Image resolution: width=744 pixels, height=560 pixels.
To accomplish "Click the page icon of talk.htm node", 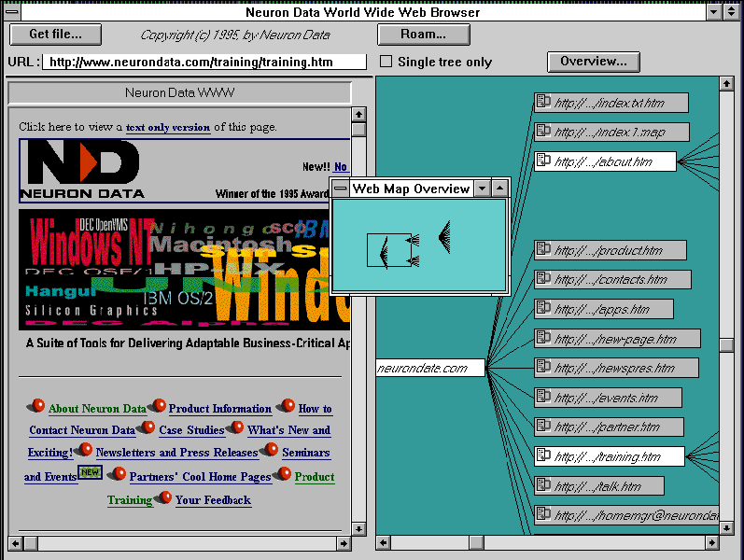I will [543, 484].
